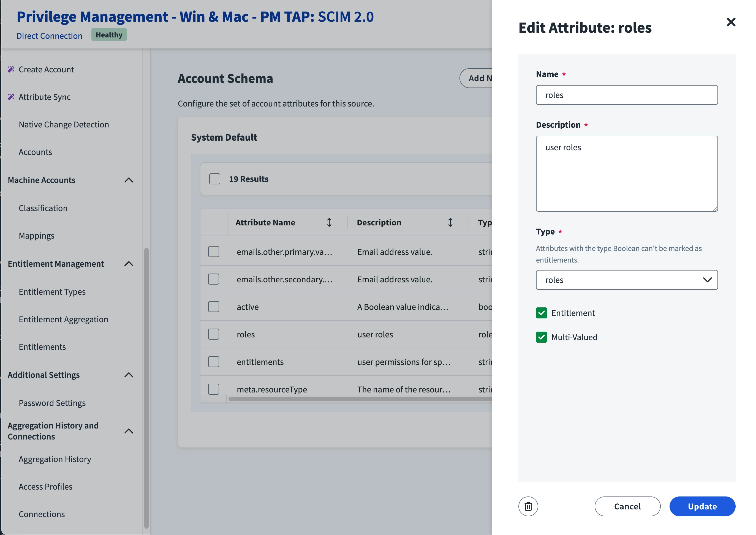The image size is (756, 535).
Task: Click the Description text area
Action: point(627,174)
